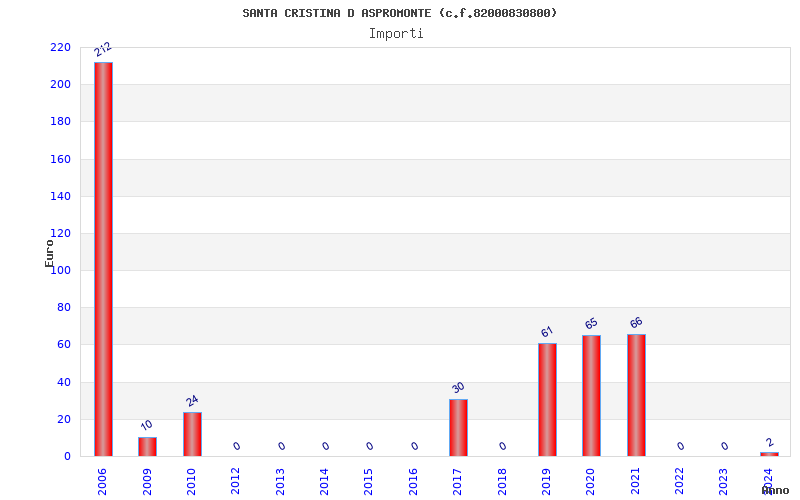Click the 60 y-axis tick label

(x=64, y=344)
